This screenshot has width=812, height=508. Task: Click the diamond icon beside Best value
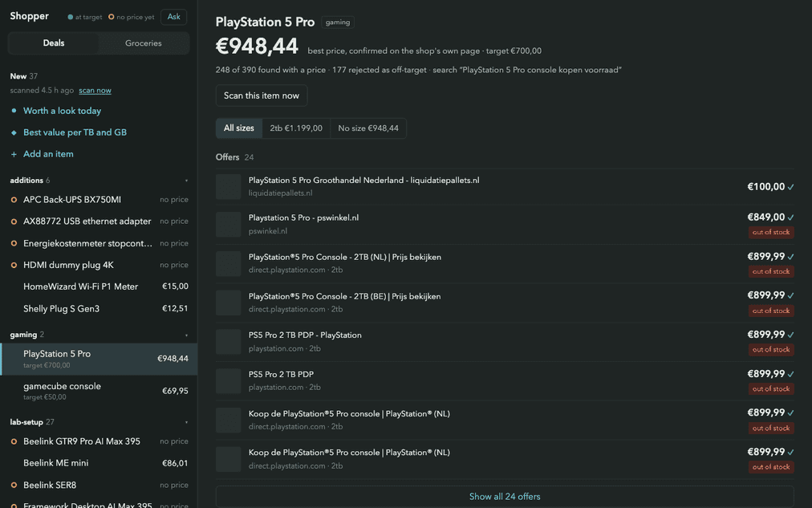pos(14,132)
